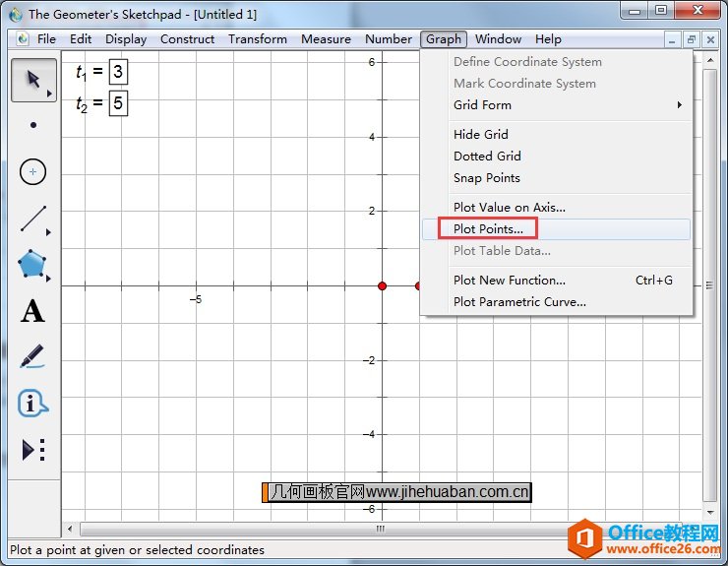Close the Untitled 1 document window

tap(710, 40)
